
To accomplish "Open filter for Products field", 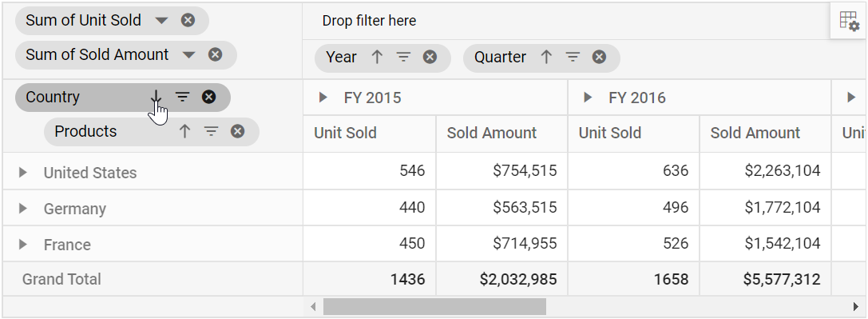I will pyautogui.click(x=212, y=131).
